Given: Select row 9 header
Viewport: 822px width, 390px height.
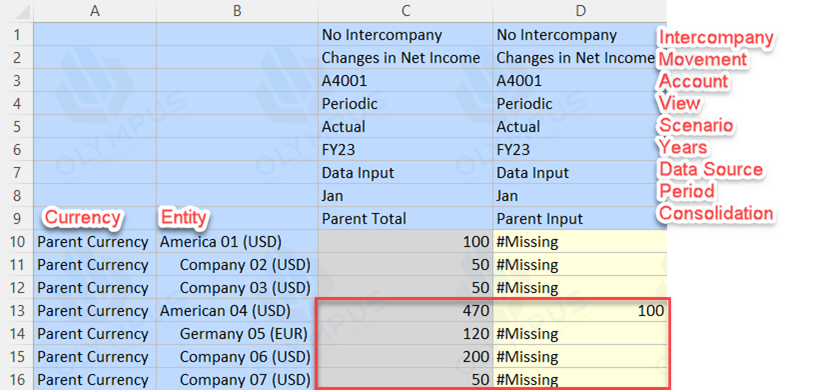Looking at the screenshot, I should click(x=17, y=219).
